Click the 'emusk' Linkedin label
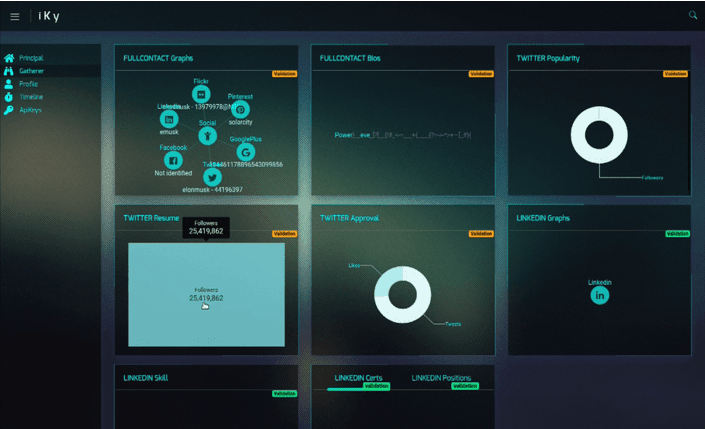This screenshot has width=705, height=429. [169, 132]
